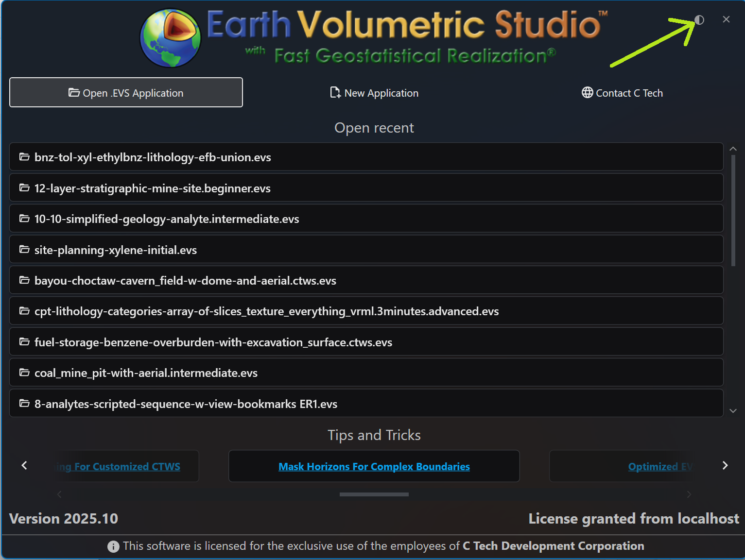745x560 pixels.
Task: Open the bayou-choctaw-cavern_field-w-dome-and-aerial.ctws.evs application
Action: (x=185, y=280)
